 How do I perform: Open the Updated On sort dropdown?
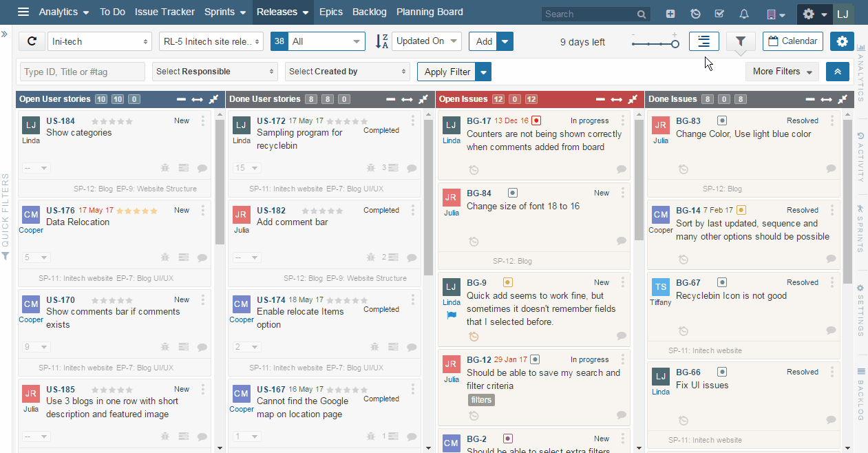427,41
